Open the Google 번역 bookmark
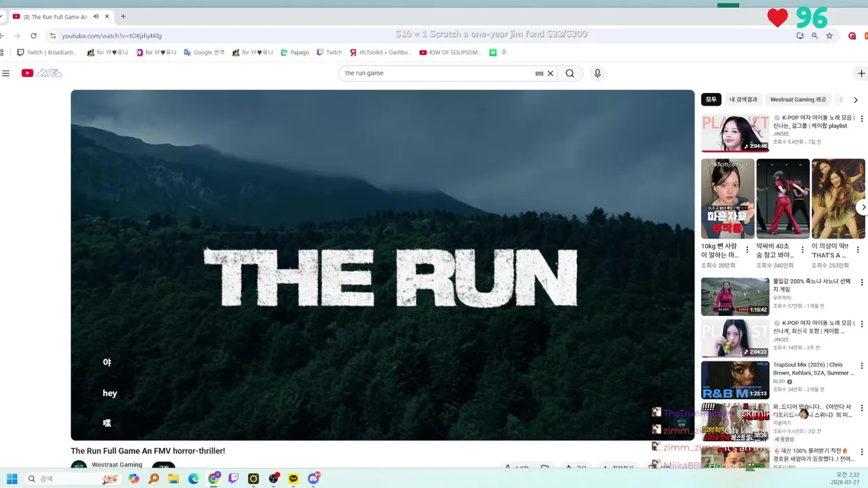 (x=204, y=52)
